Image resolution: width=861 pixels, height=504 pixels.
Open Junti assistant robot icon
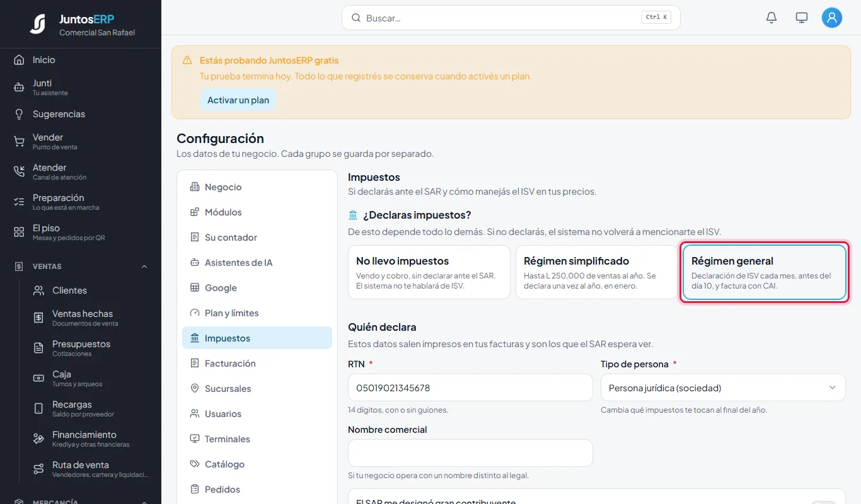coord(19,88)
